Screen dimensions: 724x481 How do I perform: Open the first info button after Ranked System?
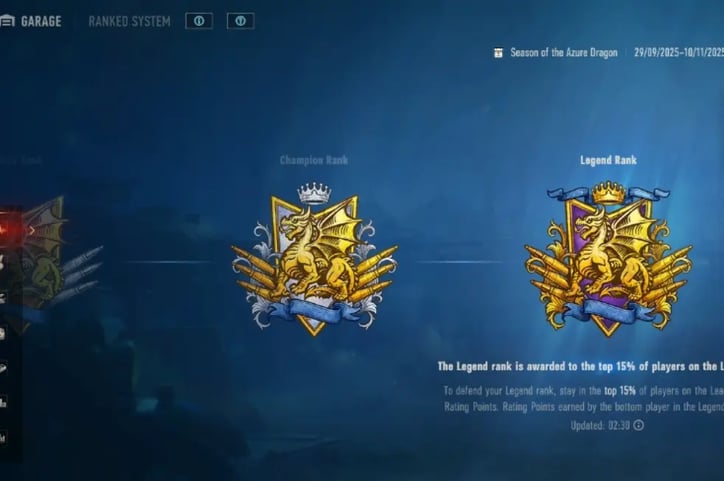(x=199, y=21)
